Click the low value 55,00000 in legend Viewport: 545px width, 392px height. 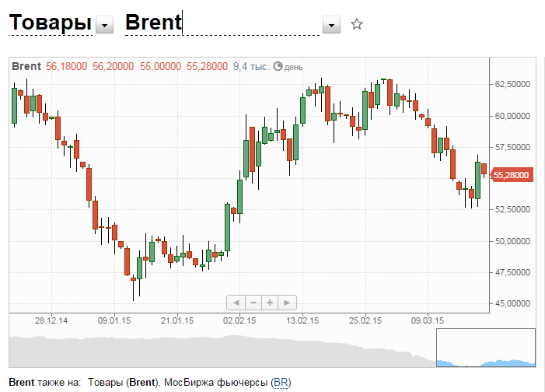[160, 66]
